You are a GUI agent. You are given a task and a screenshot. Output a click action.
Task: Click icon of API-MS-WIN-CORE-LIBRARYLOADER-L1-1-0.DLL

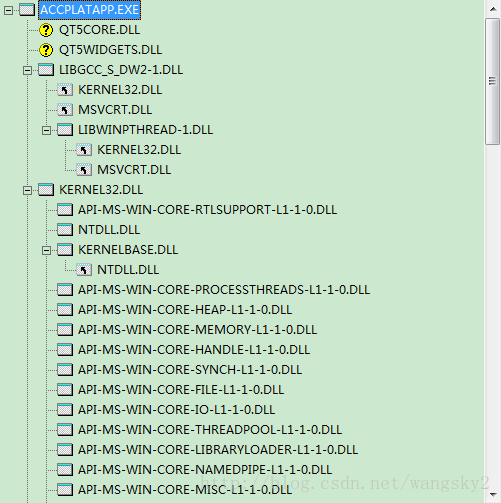[65, 450]
